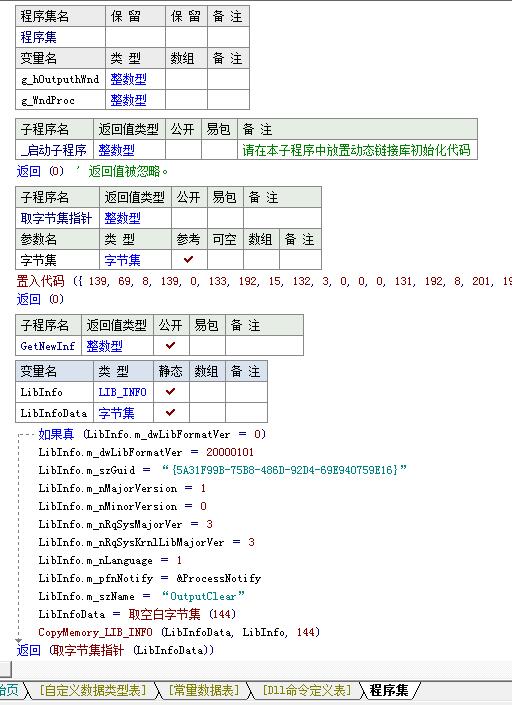Select the _启动子程序 subroutine name cell
This screenshot has height=705, width=512.
tap(54, 150)
